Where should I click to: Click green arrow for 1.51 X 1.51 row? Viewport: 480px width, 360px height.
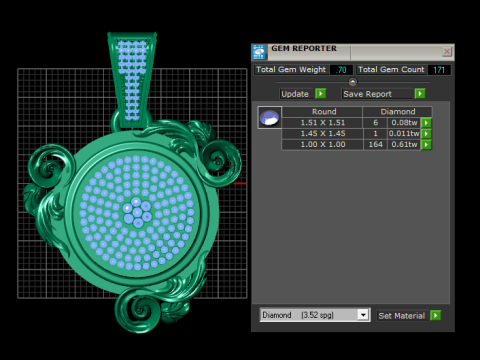point(426,123)
